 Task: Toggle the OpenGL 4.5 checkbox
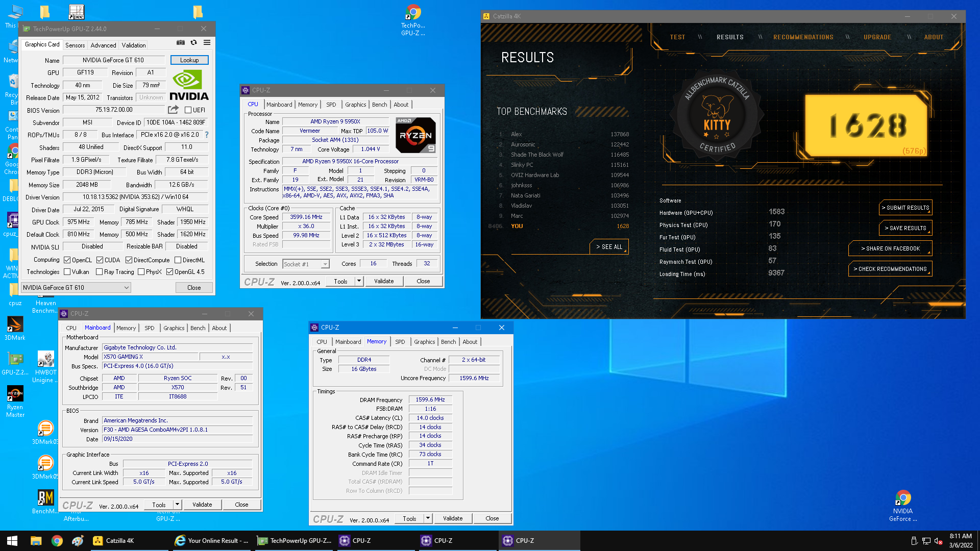pos(169,272)
